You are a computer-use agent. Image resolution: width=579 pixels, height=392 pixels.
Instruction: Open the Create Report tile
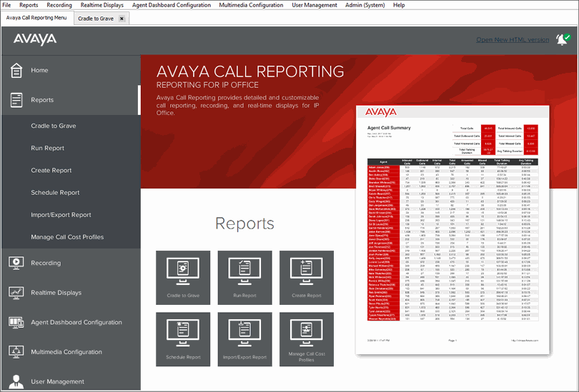(x=307, y=278)
